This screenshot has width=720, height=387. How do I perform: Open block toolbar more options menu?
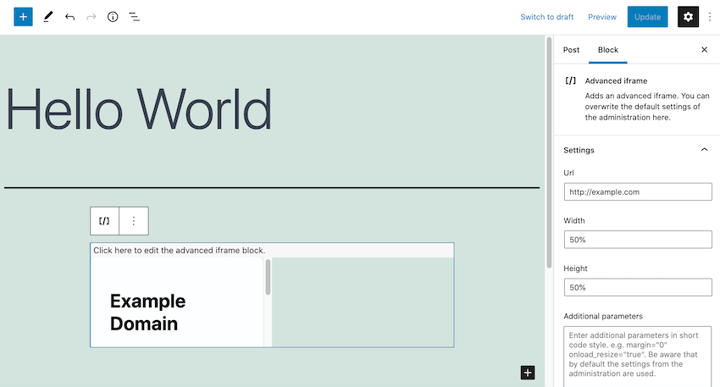[x=134, y=221]
